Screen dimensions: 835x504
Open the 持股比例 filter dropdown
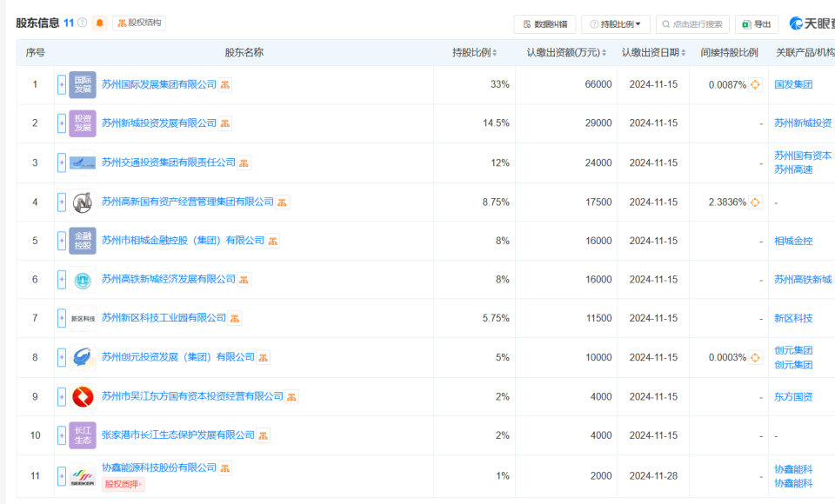point(616,24)
